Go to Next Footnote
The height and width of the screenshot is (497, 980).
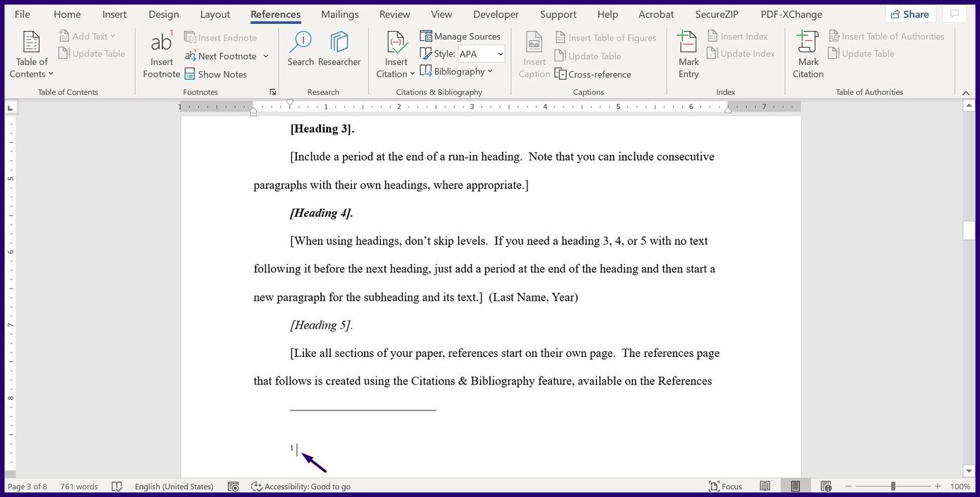click(x=220, y=56)
